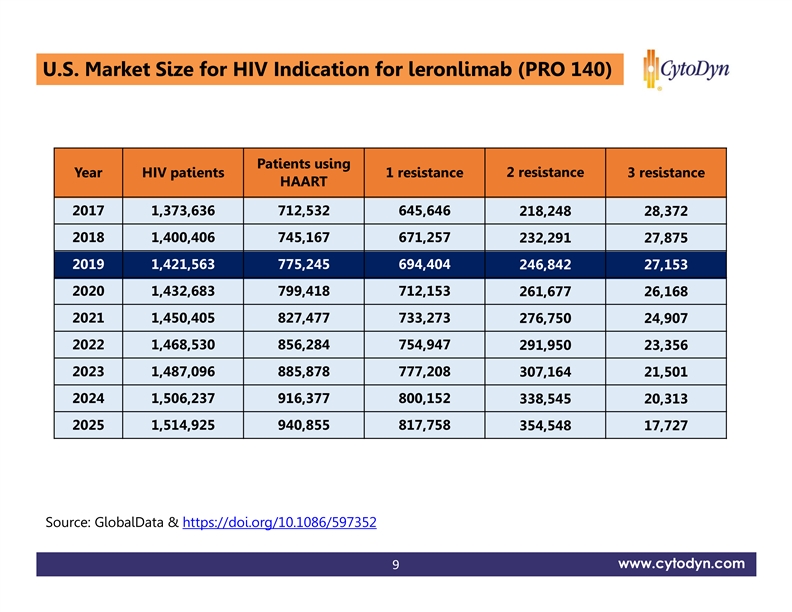Click the HIV patients column header
The height and width of the screenshot is (612, 792).
pyautogui.click(x=183, y=173)
